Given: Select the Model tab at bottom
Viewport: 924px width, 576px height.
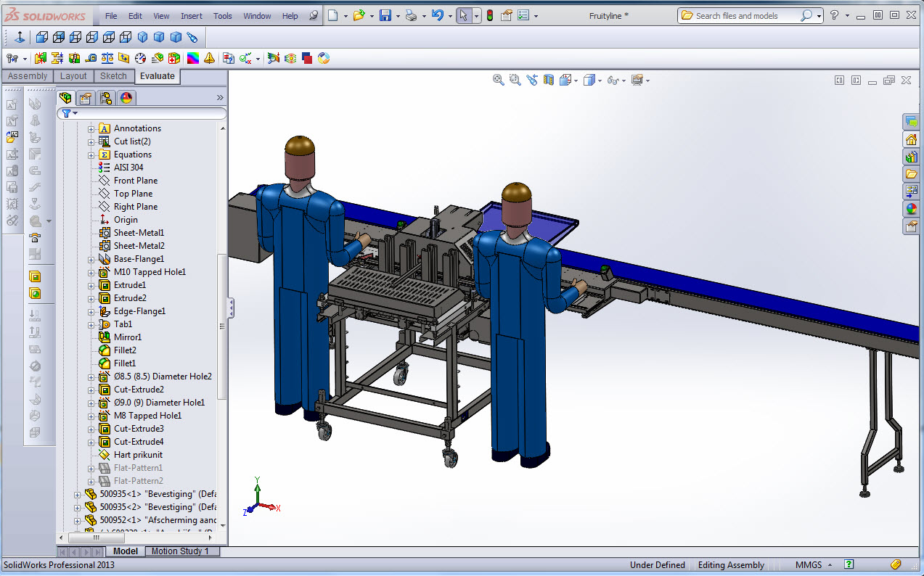Looking at the screenshot, I should (126, 551).
